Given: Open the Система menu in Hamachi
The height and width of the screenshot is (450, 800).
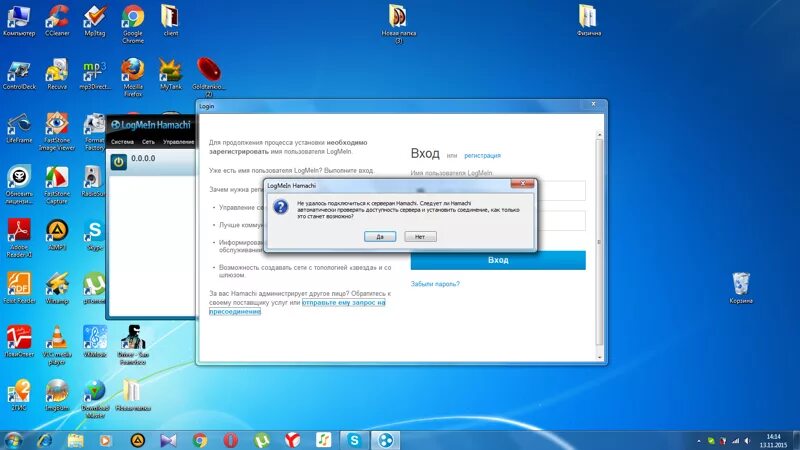Looking at the screenshot, I should pyautogui.click(x=122, y=142).
